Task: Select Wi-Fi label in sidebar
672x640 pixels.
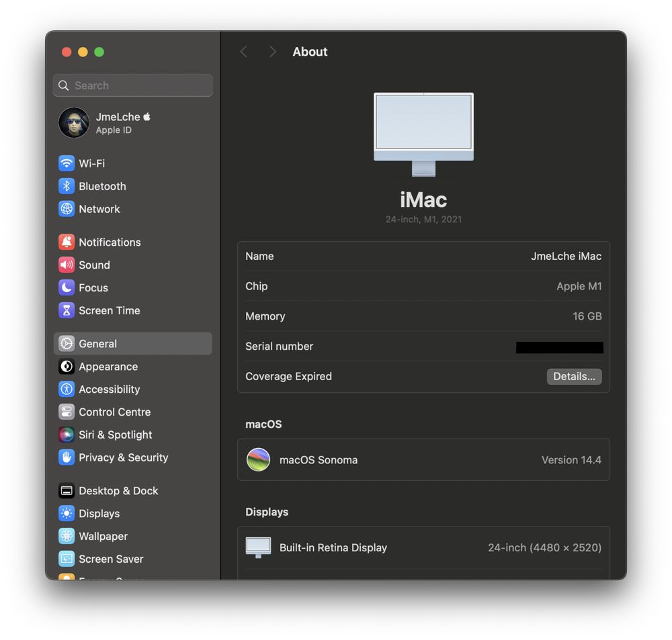Action: coord(91,163)
